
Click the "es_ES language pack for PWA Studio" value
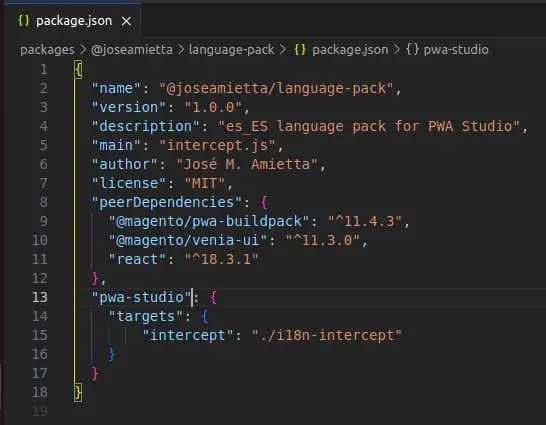[369, 126]
